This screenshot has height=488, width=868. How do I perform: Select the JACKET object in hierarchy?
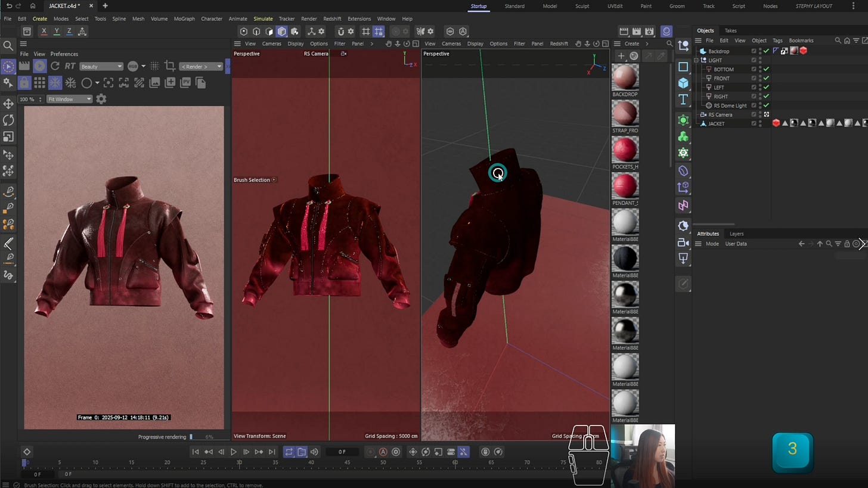pos(716,123)
